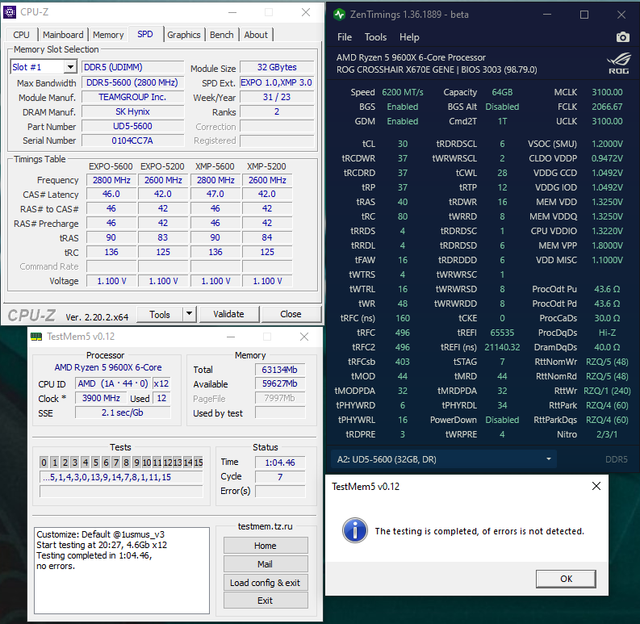Screen dimensions: 640x624
Task: Click the Total memory value 63134Mb
Action: [280, 370]
